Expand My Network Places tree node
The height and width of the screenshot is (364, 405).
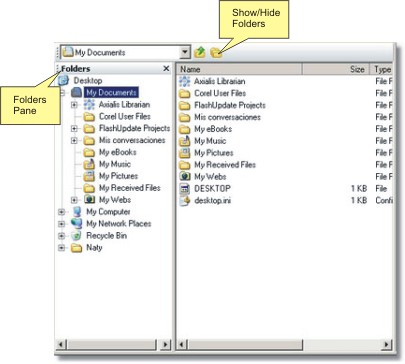click(61, 224)
